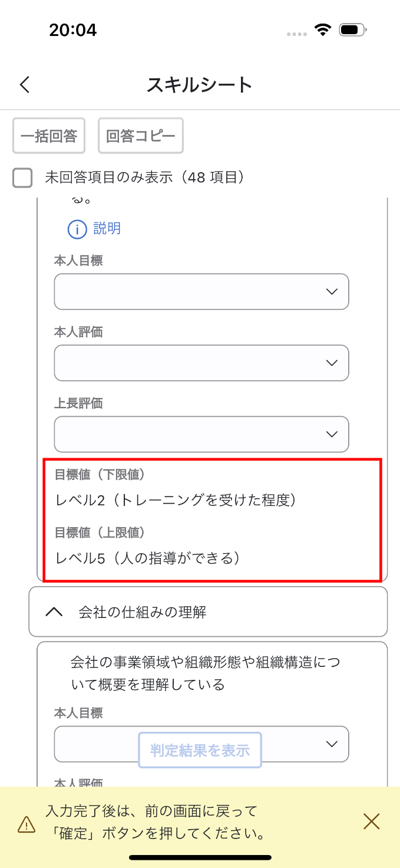Tap the battery status icon
This screenshot has width=400, height=868.
point(353,29)
